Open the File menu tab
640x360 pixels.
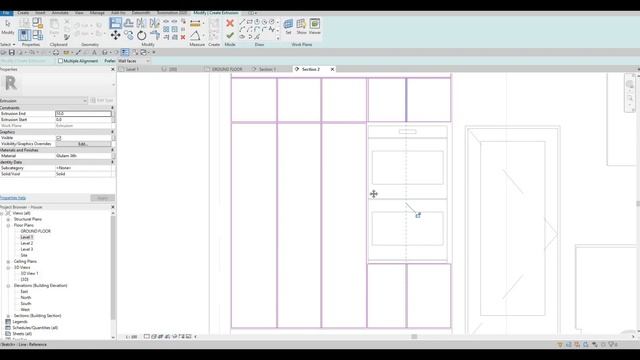click(7, 13)
